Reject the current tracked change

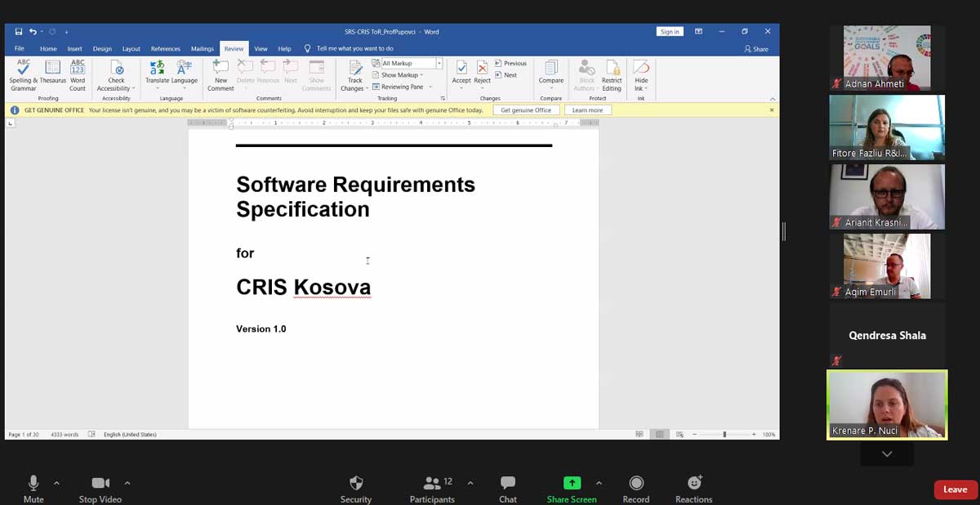(481, 69)
